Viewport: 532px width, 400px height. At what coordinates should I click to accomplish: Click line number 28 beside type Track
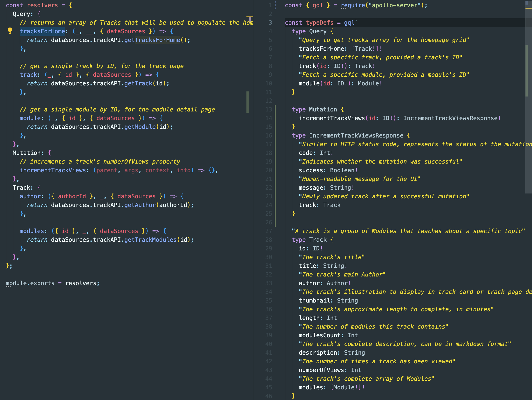[269, 240]
